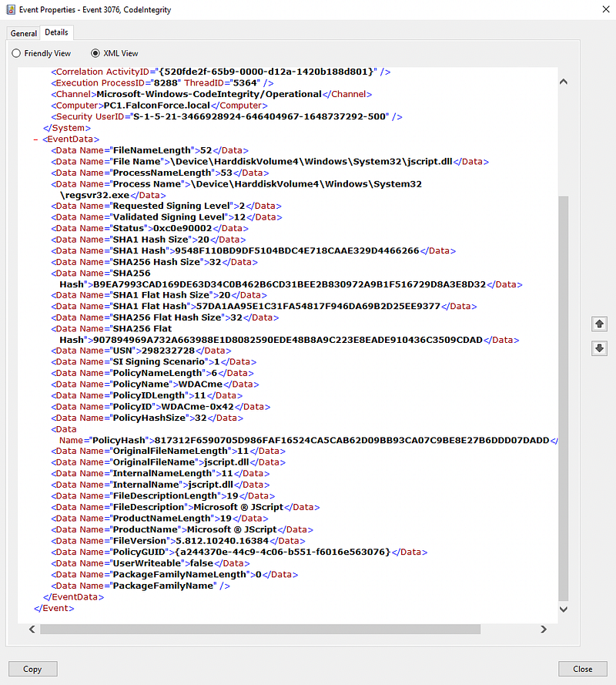Click the SHA256 Hash B9EA7993 value

[x=290, y=284]
